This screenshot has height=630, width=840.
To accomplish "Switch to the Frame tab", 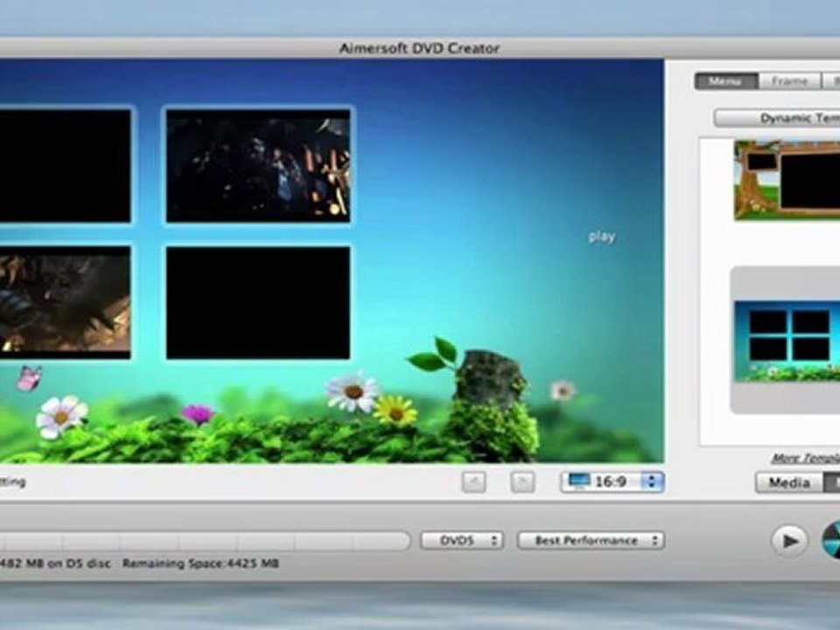I will (x=789, y=81).
